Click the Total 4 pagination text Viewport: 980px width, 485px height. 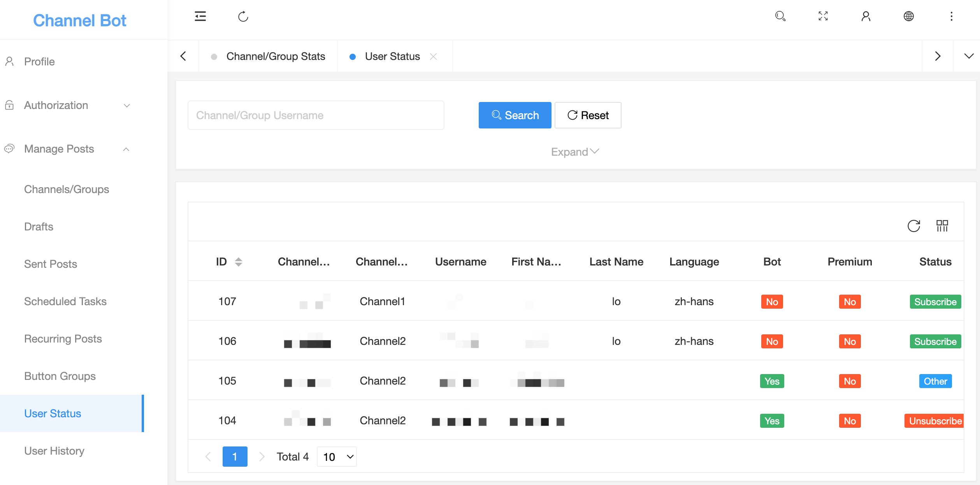click(293, 457)
